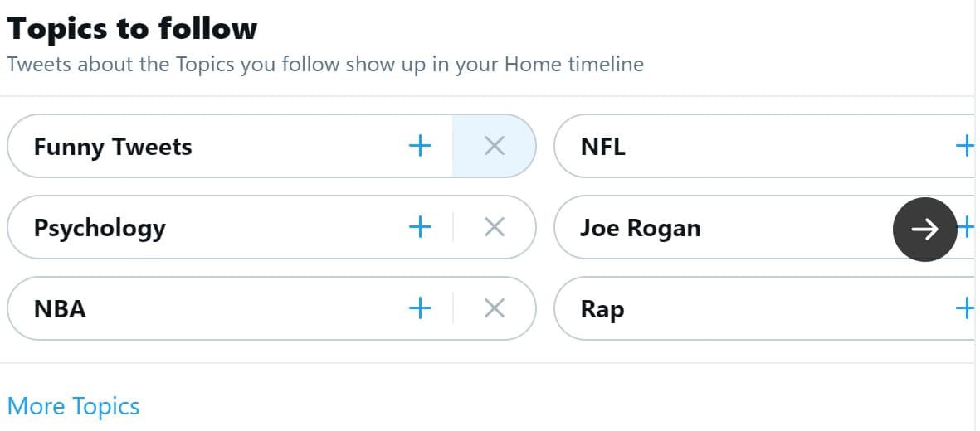Follow the NFL topic plus icon

[x=964, y=147]
